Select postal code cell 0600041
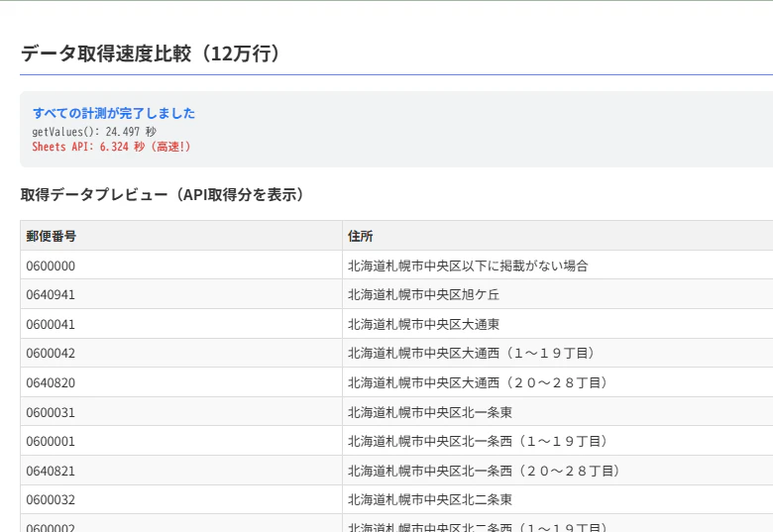Image resolution: width=773 pixels, height=532 pixels. [181, 324]
